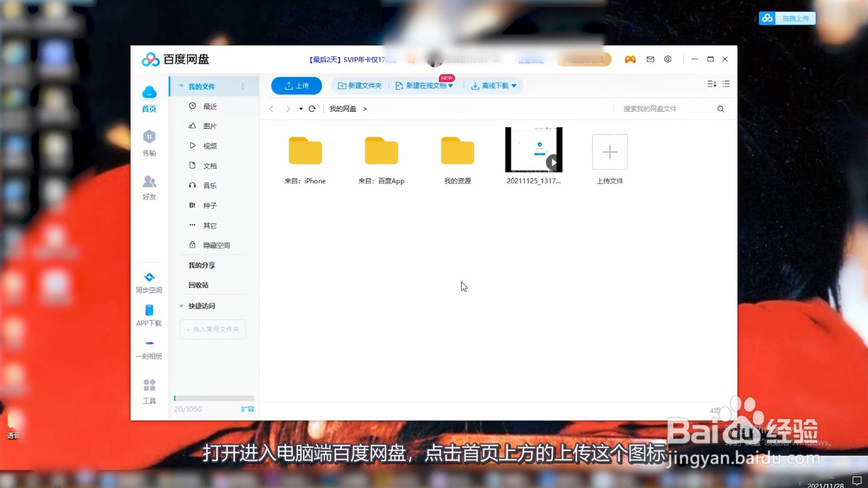
Task: Open the APP下载 sidebar item
Action: 149,316
